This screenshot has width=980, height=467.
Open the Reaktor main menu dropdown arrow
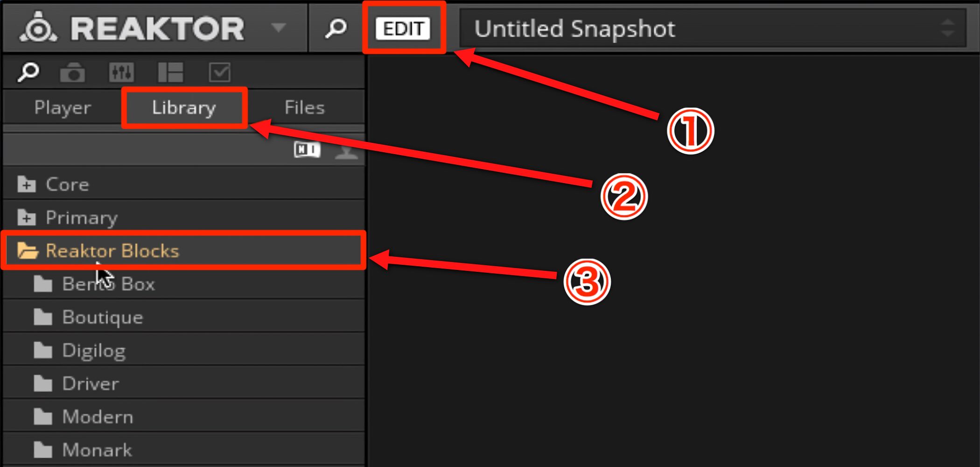pos(279,28)
